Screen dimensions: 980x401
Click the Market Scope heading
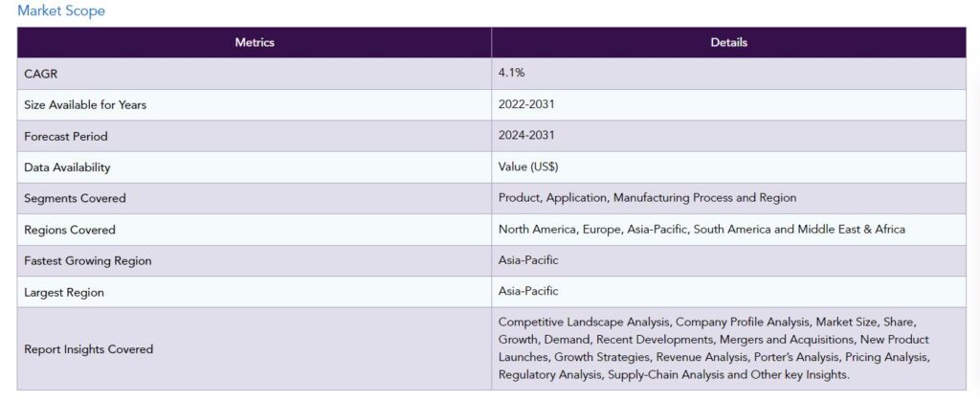click(x=61, y=11)
